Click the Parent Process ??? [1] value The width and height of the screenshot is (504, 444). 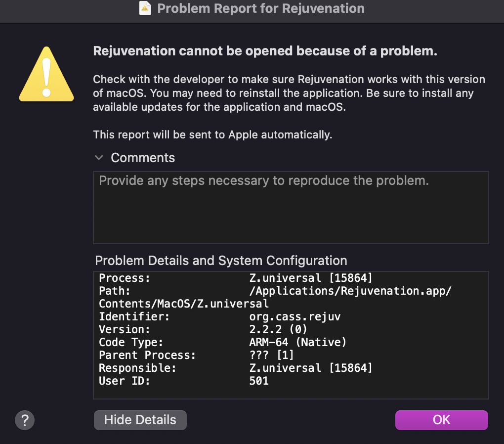tap(272, 355)
